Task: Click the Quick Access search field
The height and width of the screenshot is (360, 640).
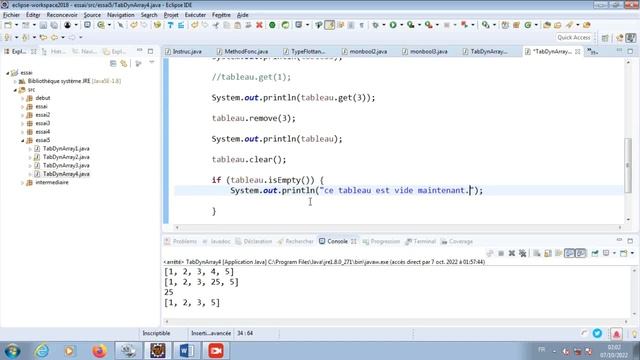Action: [573, 38]
